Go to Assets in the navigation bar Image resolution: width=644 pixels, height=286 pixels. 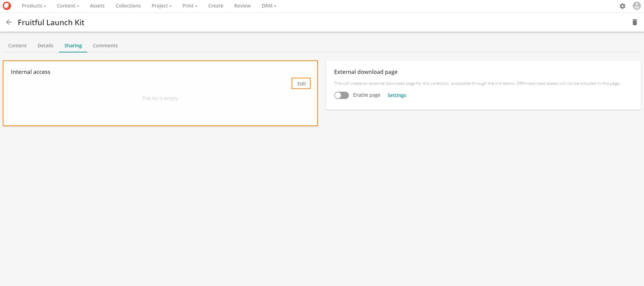point(97,6)
